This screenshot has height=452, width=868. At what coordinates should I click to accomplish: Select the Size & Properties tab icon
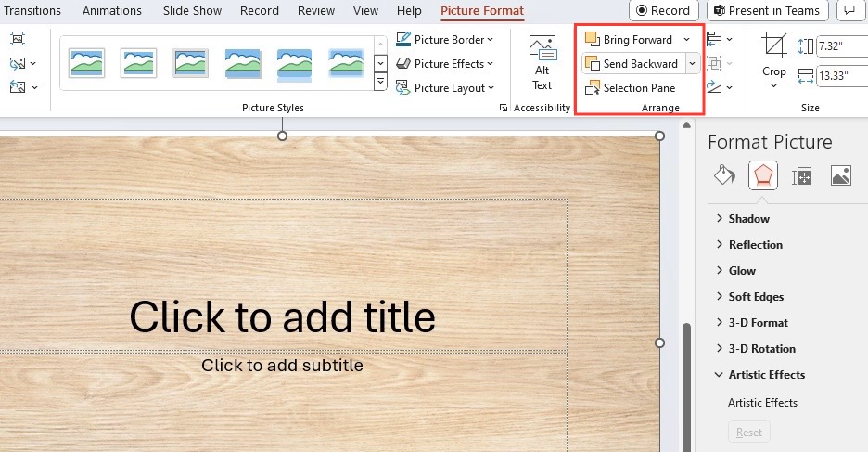point(801,175)
